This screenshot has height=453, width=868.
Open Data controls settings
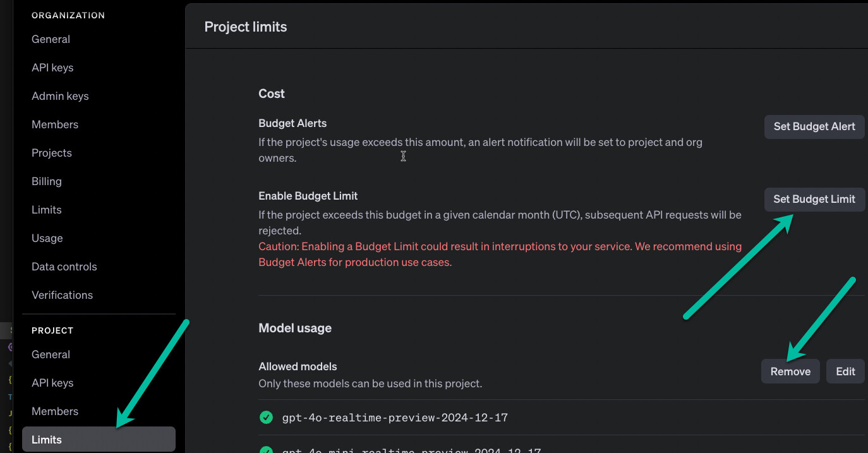[64, 266]
